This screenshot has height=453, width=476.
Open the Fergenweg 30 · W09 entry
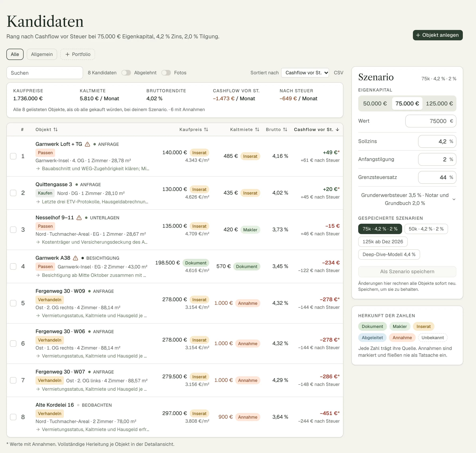(60, 291)
